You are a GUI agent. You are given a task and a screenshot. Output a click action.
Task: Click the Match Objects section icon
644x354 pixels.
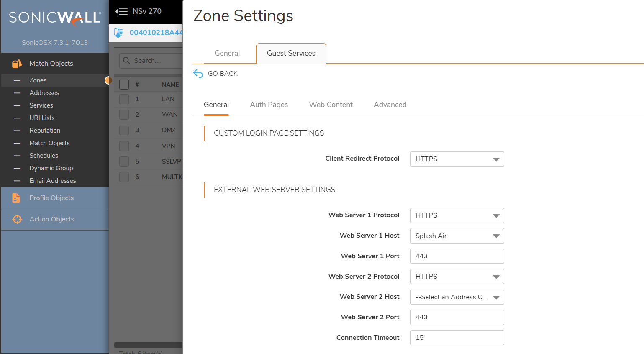click(x=17, y=64)
